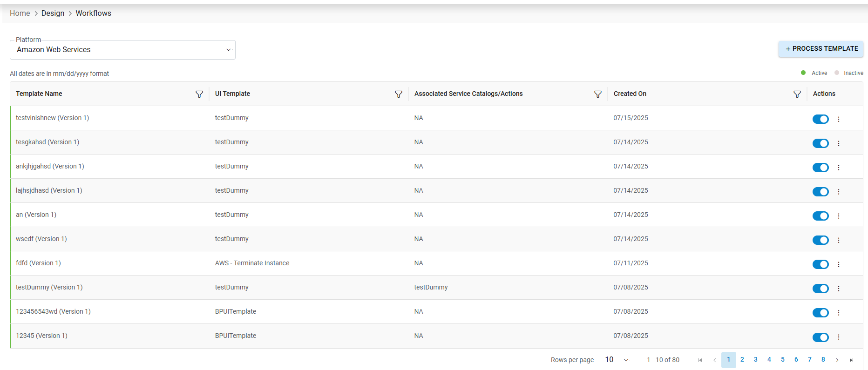Open the more-actions menu for testvinishnew
The height and width of the screenshot is (370, 868).
(x=839, y=119)
